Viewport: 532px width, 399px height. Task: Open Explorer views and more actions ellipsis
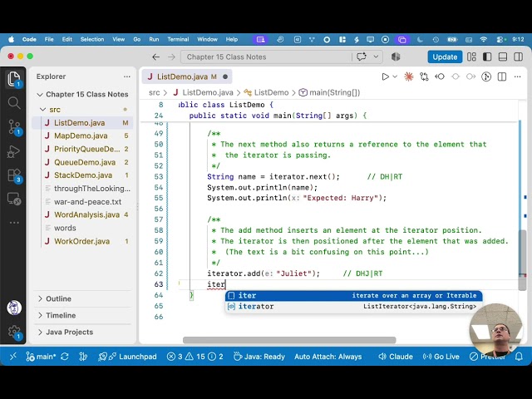click(x=127, y=76)
